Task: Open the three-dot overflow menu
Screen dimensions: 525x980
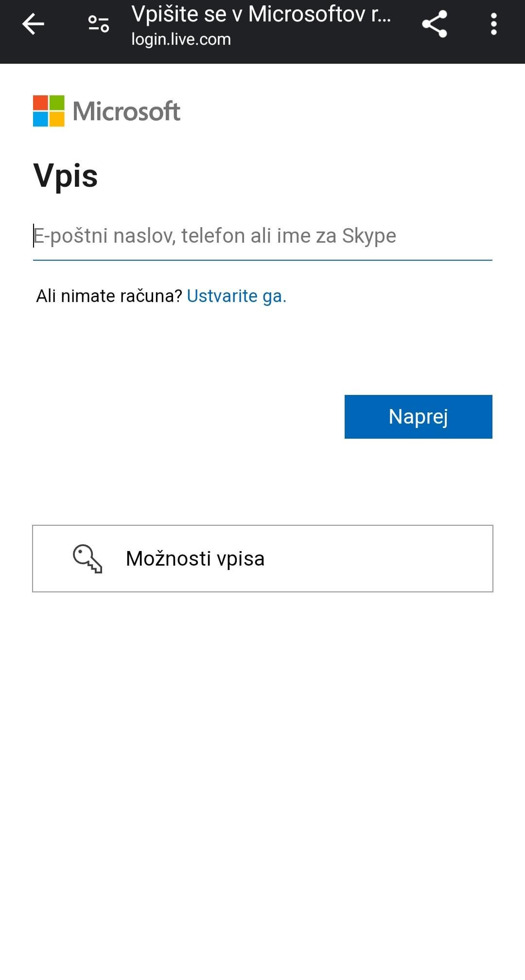Action: 493,24
